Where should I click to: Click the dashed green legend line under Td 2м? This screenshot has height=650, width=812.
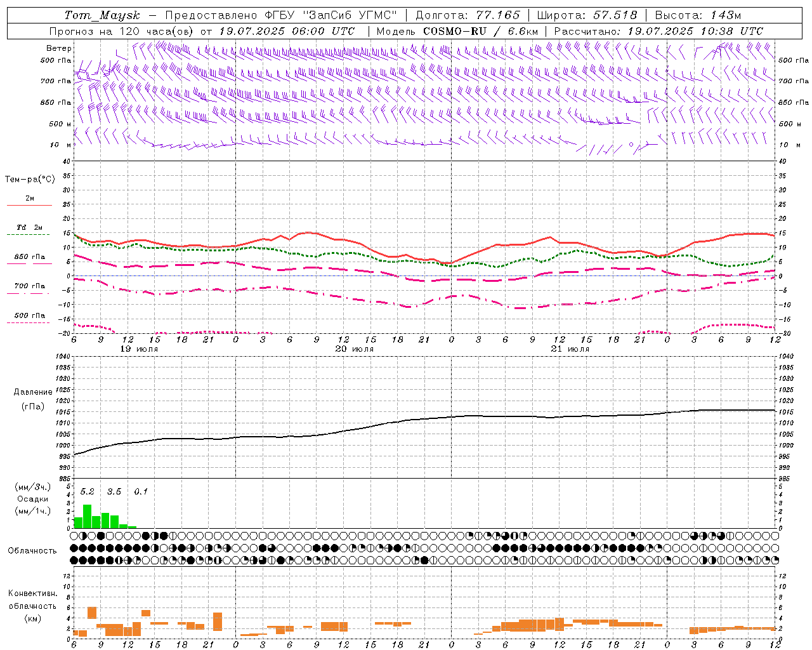coord(28,235)
